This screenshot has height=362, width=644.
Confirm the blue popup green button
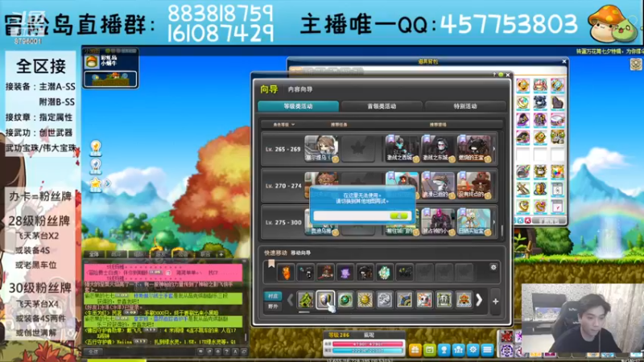(x=398, y=216)
